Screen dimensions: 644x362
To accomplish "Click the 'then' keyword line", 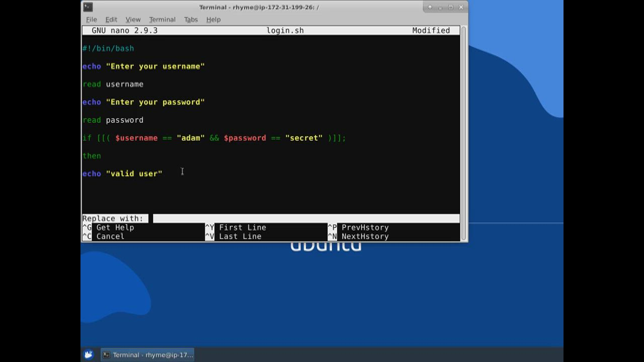I will 92,156.
